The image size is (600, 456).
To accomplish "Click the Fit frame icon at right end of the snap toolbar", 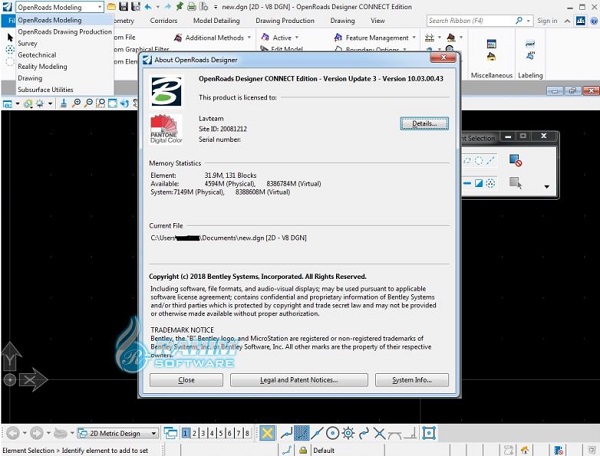I will 429,433.
